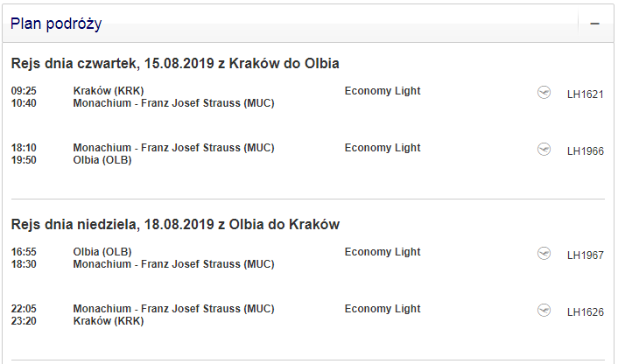This screenshot has width=618, height=364.
Task: Select flight number LH1967
Action: click(x=586, y=255)
